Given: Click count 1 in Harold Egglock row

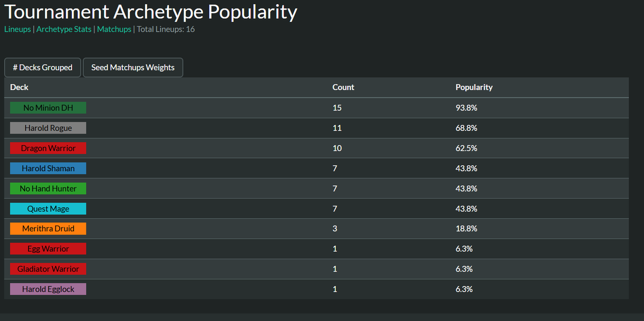Looking at the screenshot, I should [335, 289].
